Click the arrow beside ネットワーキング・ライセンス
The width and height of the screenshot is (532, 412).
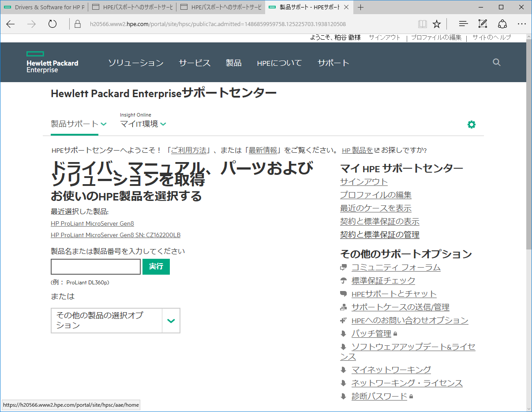(x=344, y=383)
